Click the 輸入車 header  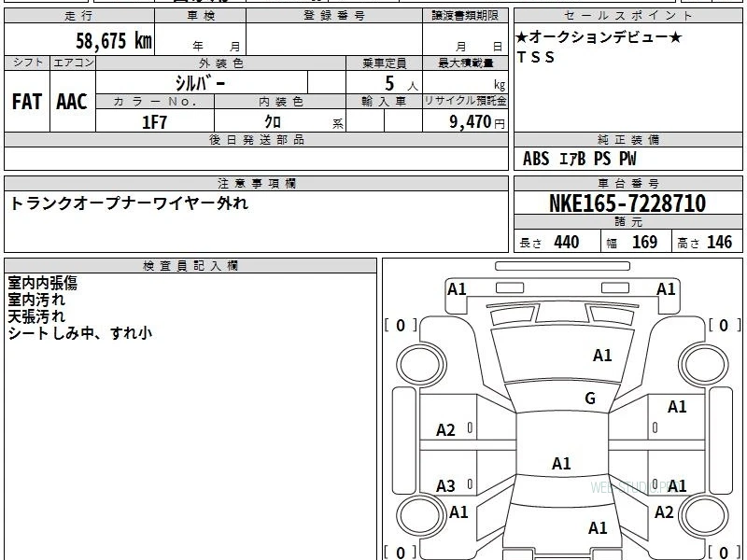384,102
